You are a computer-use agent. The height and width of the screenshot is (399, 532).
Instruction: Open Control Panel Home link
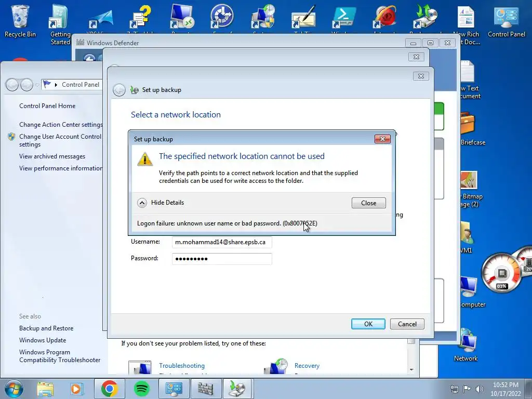pos(47,106)
